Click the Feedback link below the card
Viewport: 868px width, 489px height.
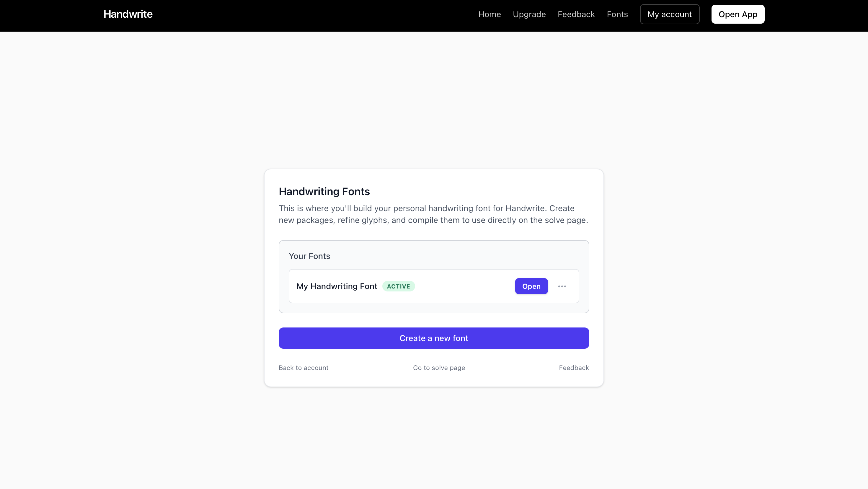pyautogui.click(x=574, y=368)
